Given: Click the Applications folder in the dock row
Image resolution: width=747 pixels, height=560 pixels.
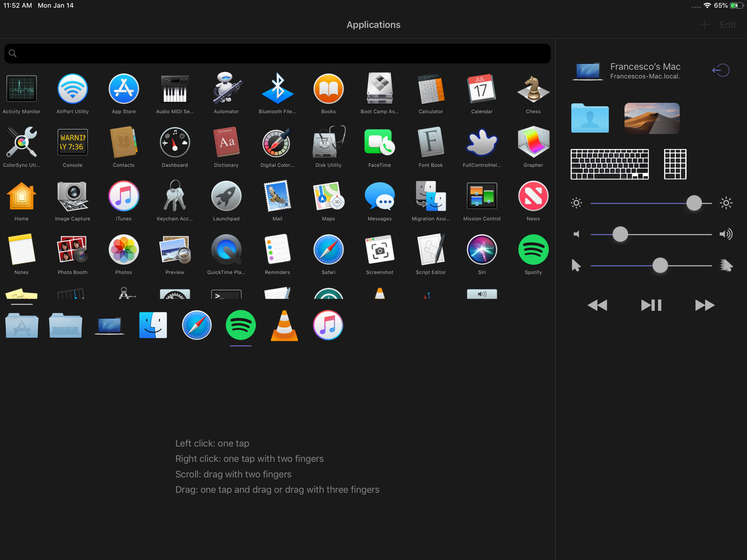Looking at the screenshot, I should click(x=22, y=326).
